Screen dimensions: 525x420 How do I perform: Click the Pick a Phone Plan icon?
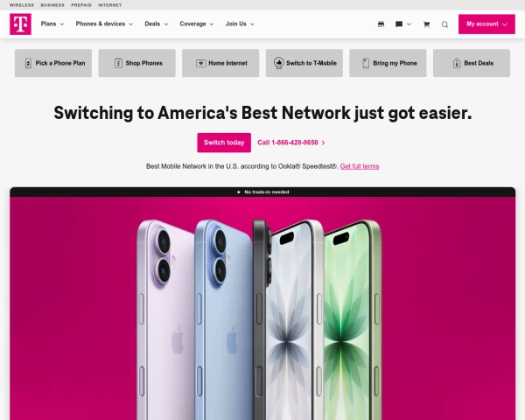(x=28, y=63)
